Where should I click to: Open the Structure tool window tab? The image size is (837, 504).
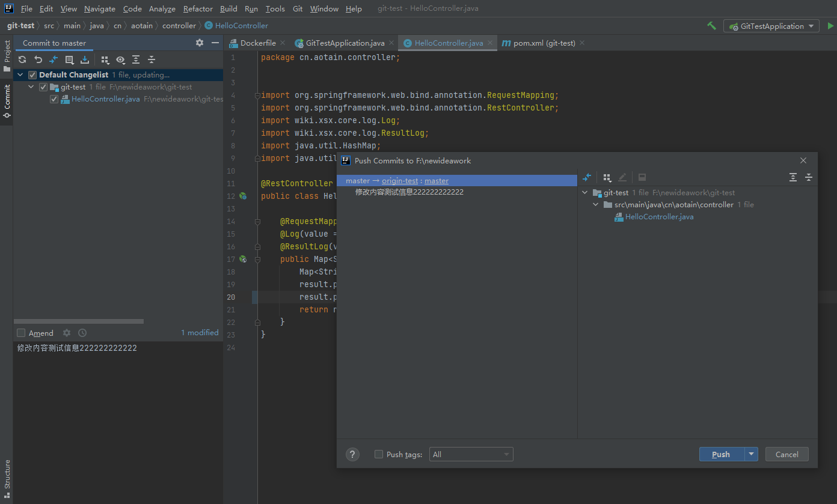(x=7, y=479)
